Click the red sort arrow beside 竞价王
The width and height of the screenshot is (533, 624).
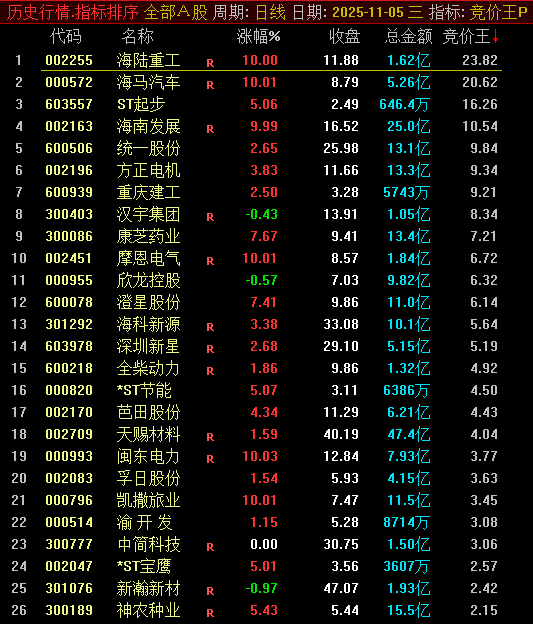495,37
